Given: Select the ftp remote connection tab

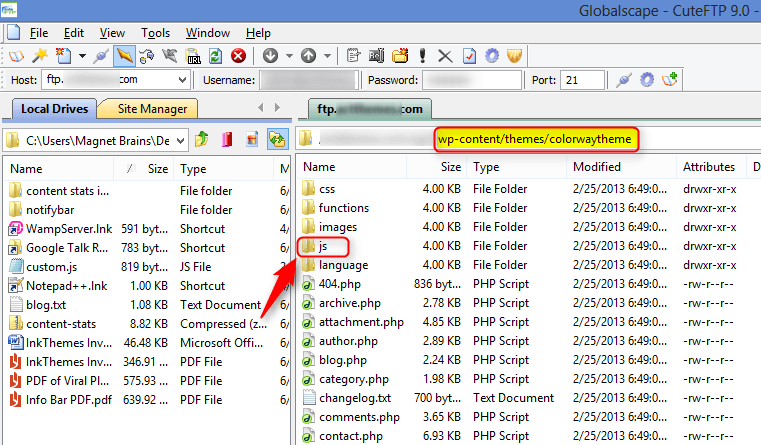Looking at the screenshot, I should pos(370,109).
